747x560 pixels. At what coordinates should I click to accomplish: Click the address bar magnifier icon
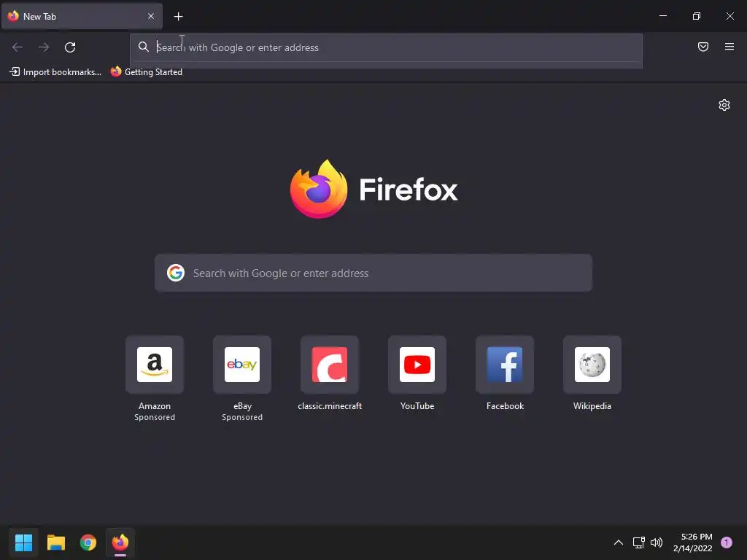tap(144, 47)
